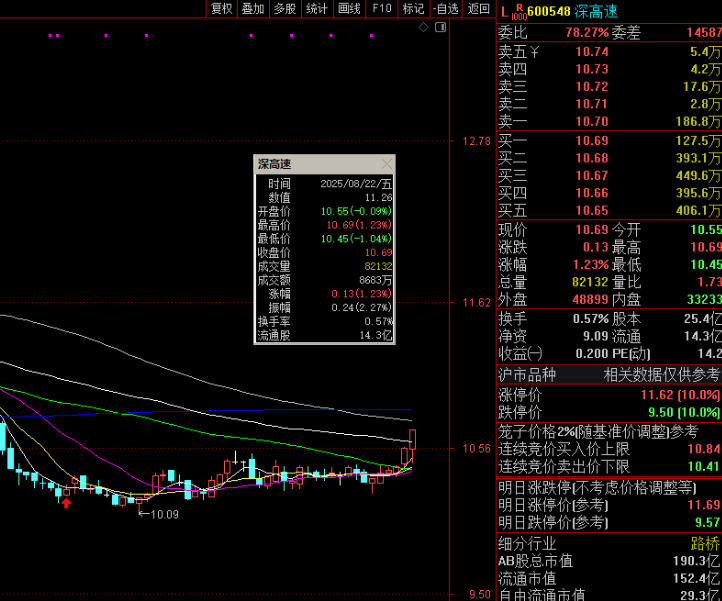Click 明日跌停价 reference value 9.57
The height and width of the screenshot is (601, 722).
pyautogui.click(x=708, y=523)
